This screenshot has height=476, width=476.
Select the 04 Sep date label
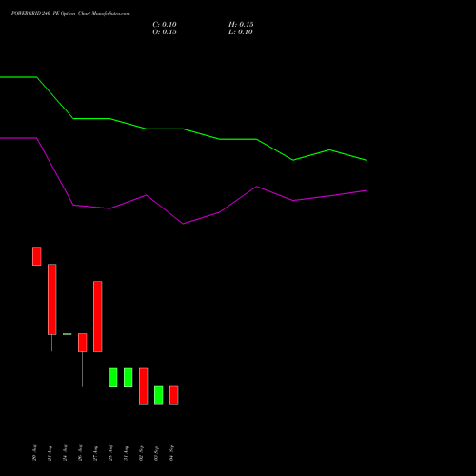(x=171, y=453)
